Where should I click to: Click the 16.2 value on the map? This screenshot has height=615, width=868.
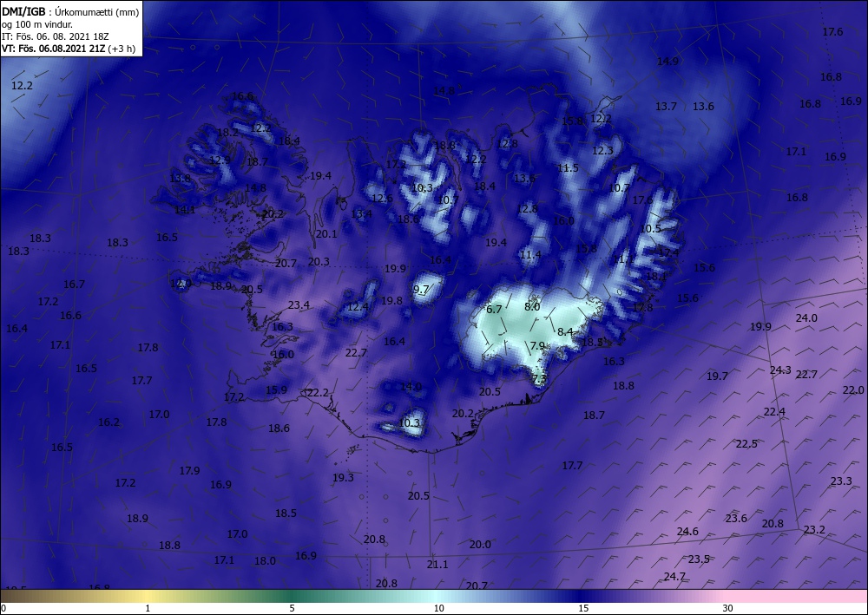click(108, 422)
